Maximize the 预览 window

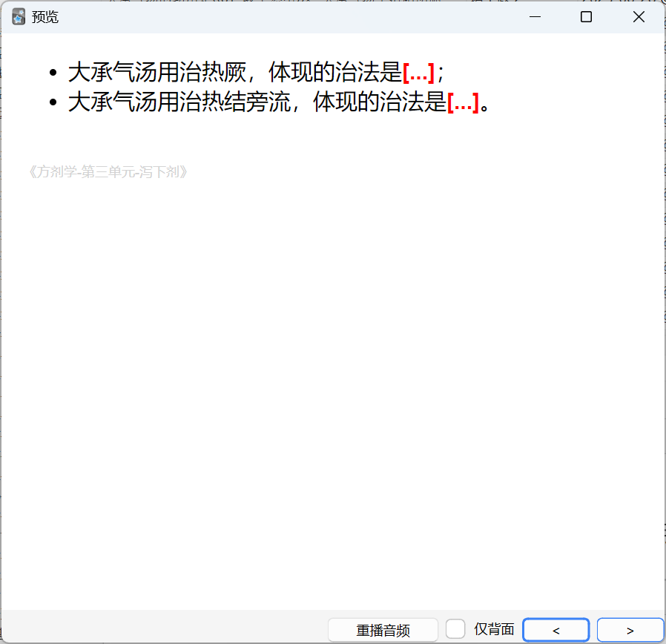click(586, 17)
